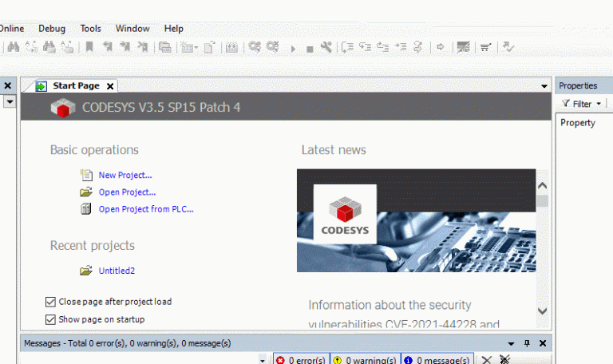Toggle the 0 warning(s) filter button

tap(364, 360)
